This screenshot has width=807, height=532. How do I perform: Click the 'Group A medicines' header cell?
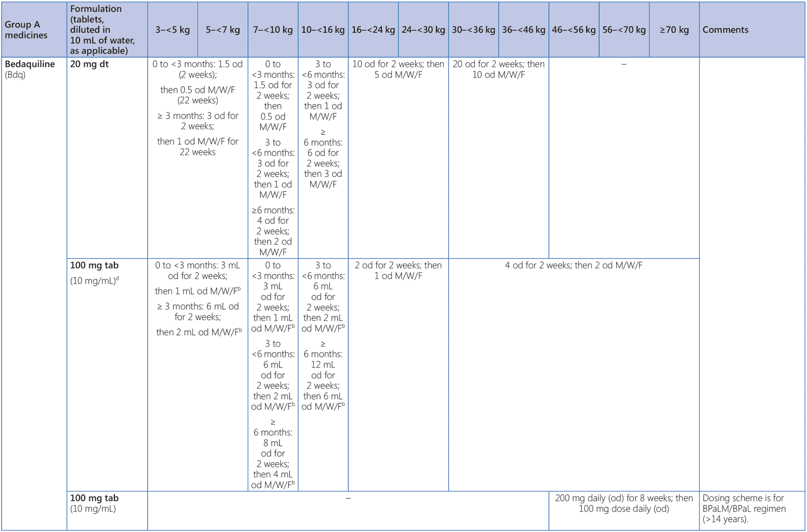pos(34,30)
